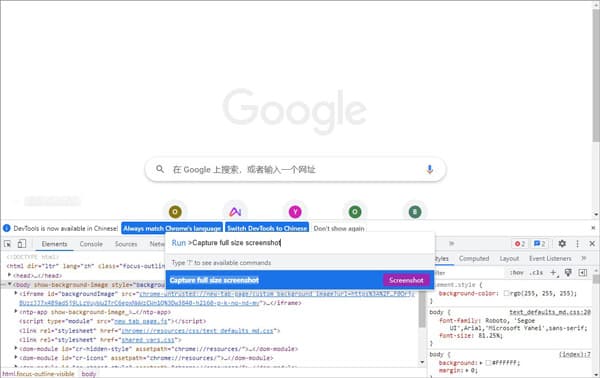Toggle the :hov element state panel

(x=516, y=273)
